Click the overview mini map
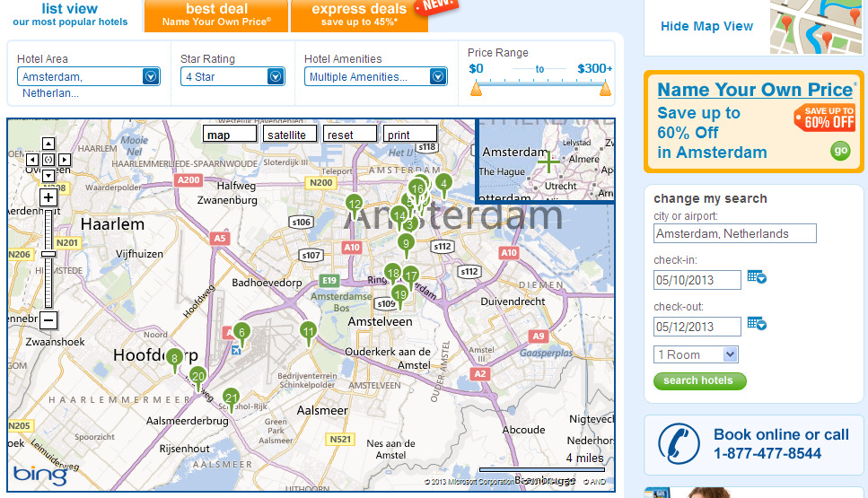Image resolution: width=868 pixels, height=498 pixels. click(546, 161)
